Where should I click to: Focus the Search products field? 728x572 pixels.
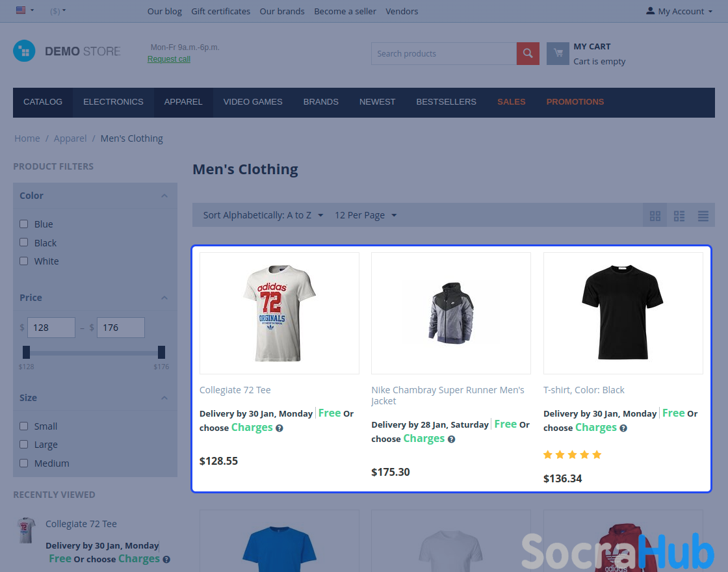[444, 53]
